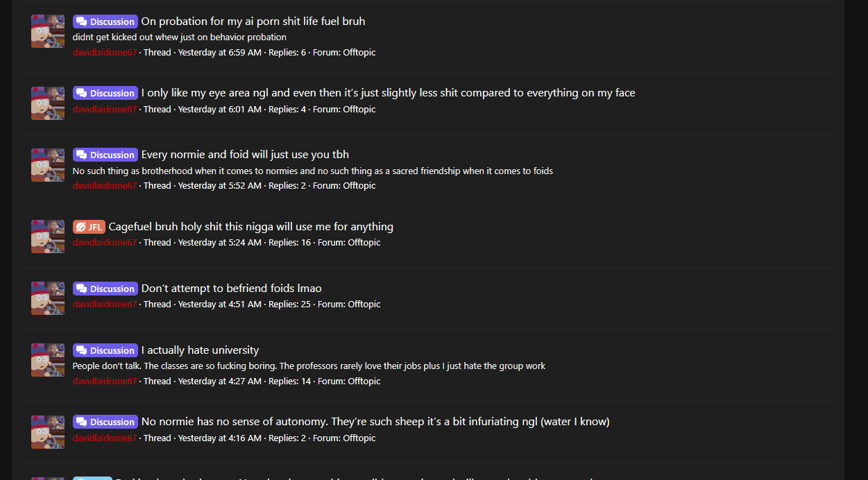Select Discussion tag on the eye area thread
The image size is (868, 480).
(x=105, y=93)
